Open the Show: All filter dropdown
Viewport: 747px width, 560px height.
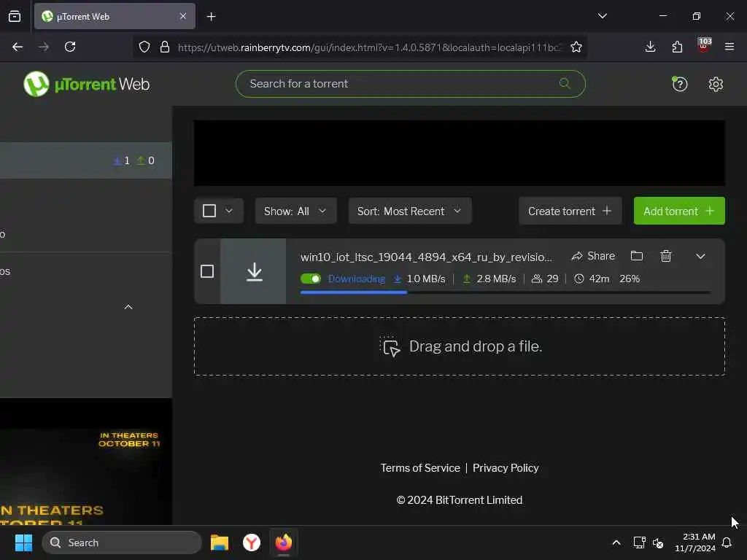[296, 211]
